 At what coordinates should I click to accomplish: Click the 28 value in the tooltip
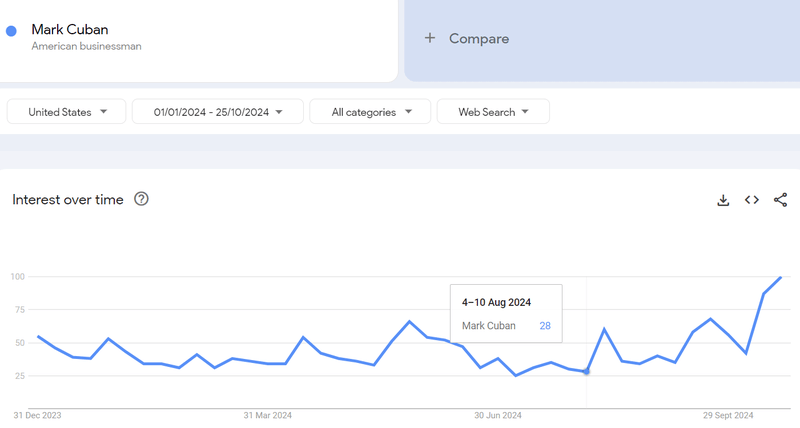[x=545, y=325]
